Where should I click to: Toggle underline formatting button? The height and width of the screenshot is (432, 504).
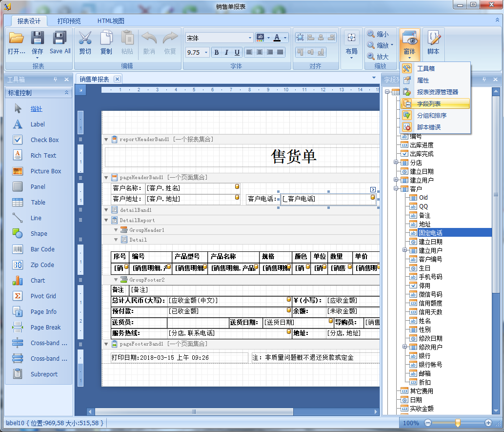pyautogui.click(x=237, y=52)
